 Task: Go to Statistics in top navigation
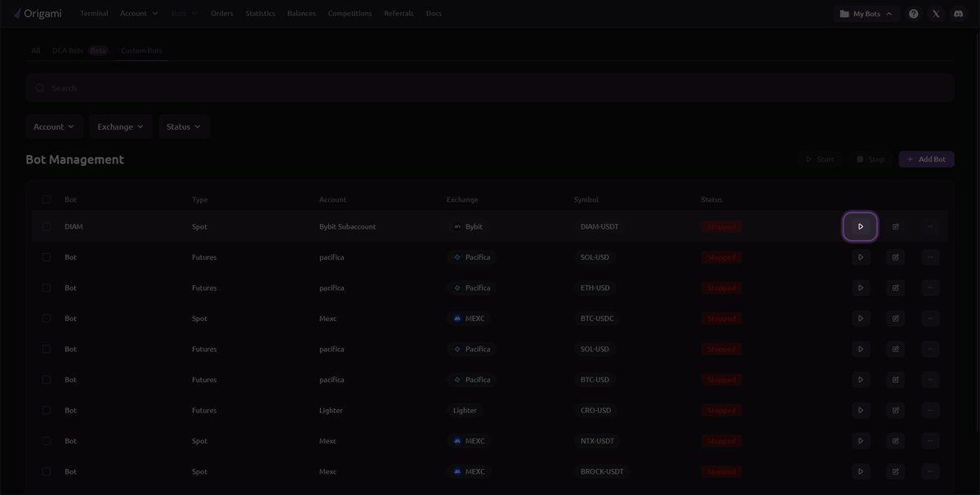point(260,14)
